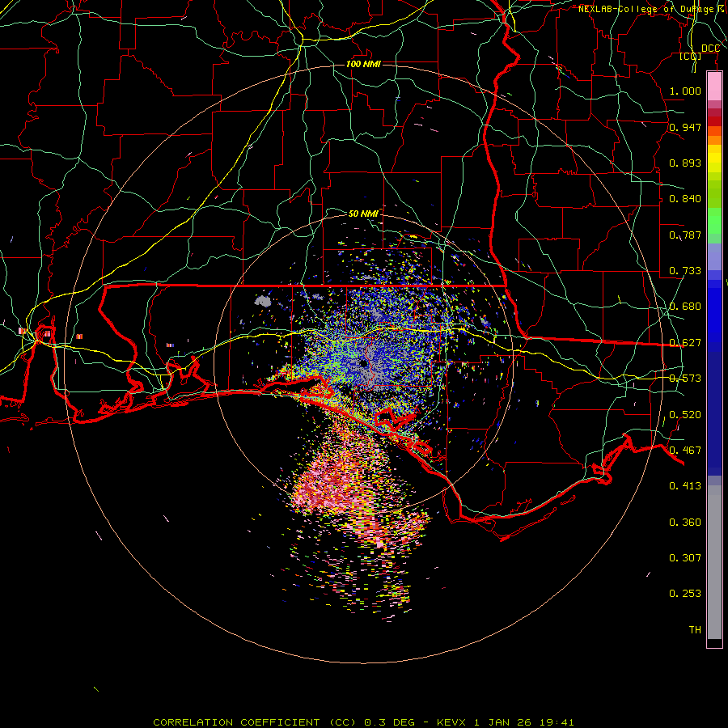Click the 0.360 legend value
Viewport: 728px width, 728px height.
click(x=685, y=523)
